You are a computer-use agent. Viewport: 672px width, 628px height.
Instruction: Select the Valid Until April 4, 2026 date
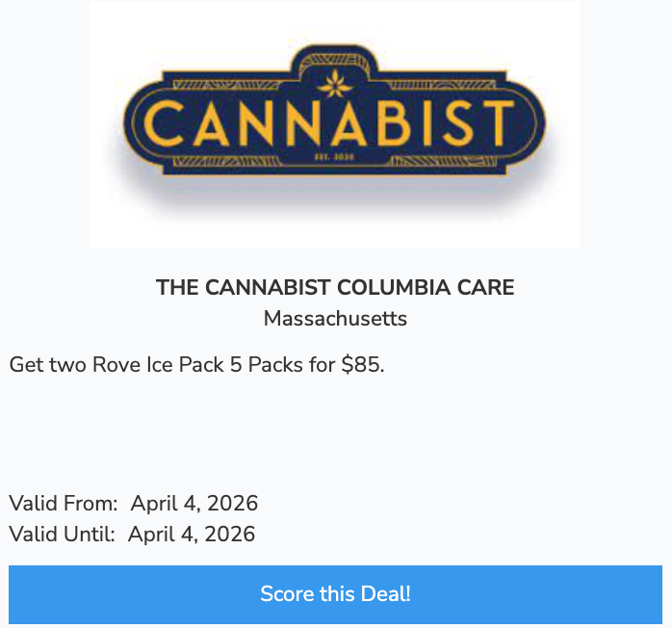(192, 535)
